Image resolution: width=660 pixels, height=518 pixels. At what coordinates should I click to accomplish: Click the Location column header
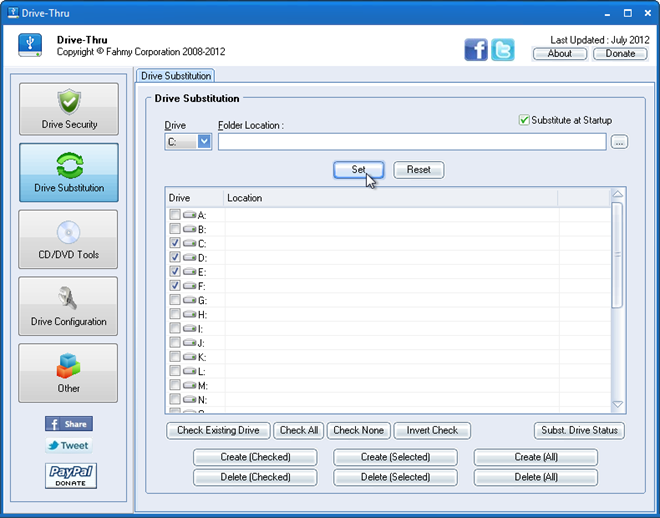[x=390, y=198]
